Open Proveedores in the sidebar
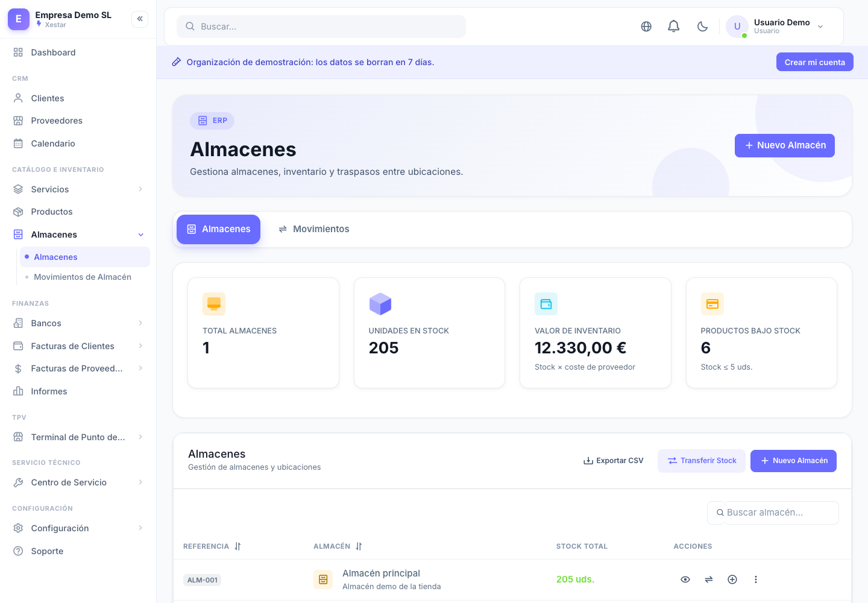Viewport: 868px width, 603px height. (x=78, y=121)
